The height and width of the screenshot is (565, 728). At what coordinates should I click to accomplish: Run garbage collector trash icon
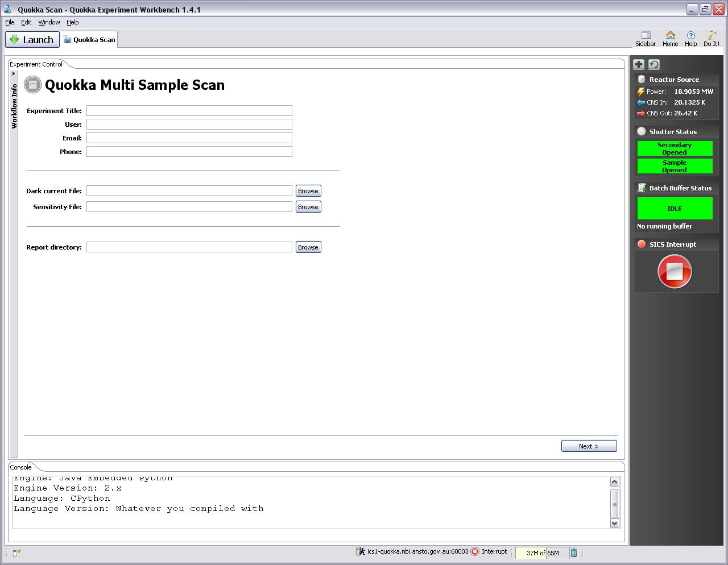click(x=574, y=552)
